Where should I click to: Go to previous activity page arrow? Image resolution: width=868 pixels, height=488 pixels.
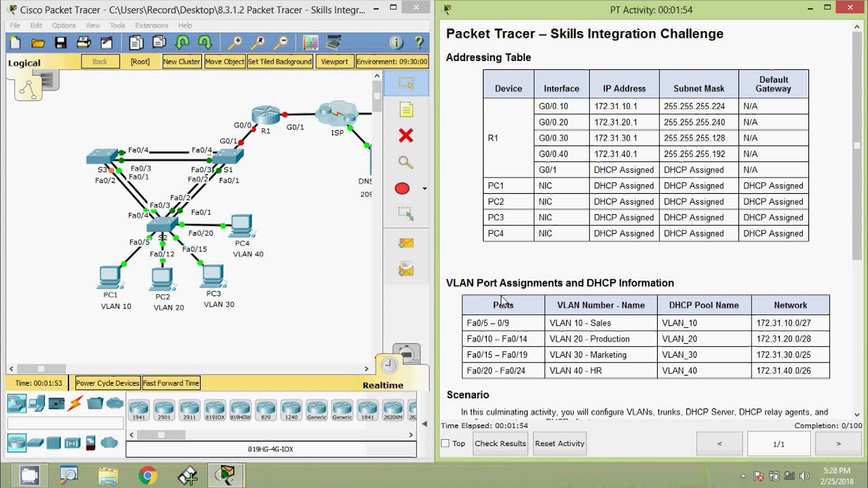[x=719, y=444]
